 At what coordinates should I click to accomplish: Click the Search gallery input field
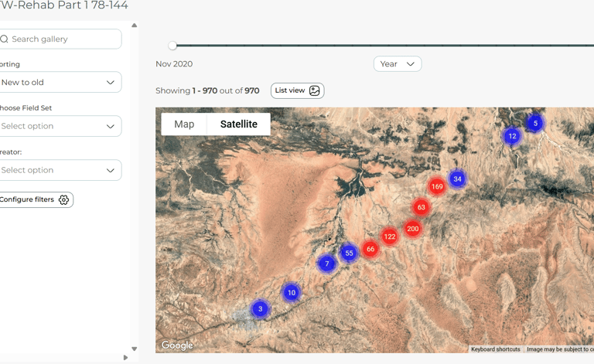[60, 39]
